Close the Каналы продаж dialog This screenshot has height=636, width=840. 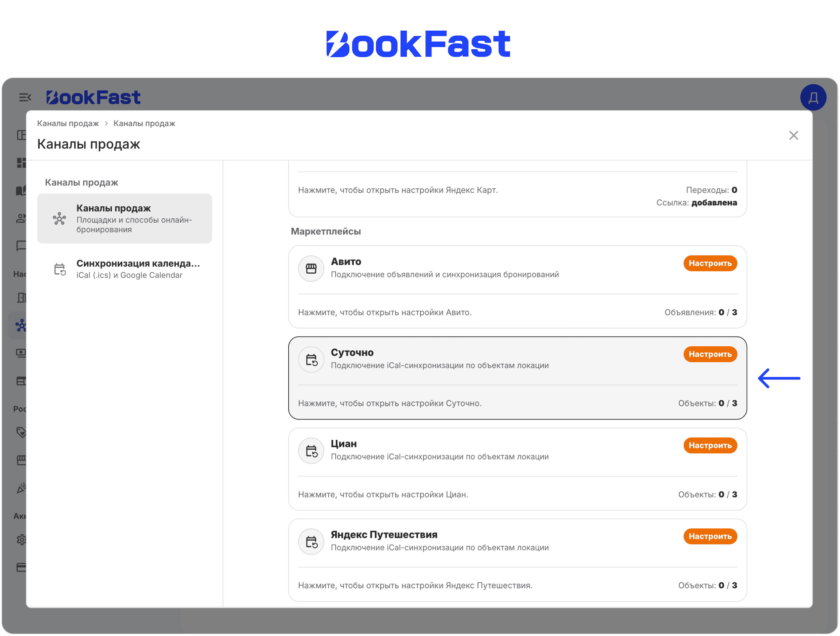click(793, 135)
